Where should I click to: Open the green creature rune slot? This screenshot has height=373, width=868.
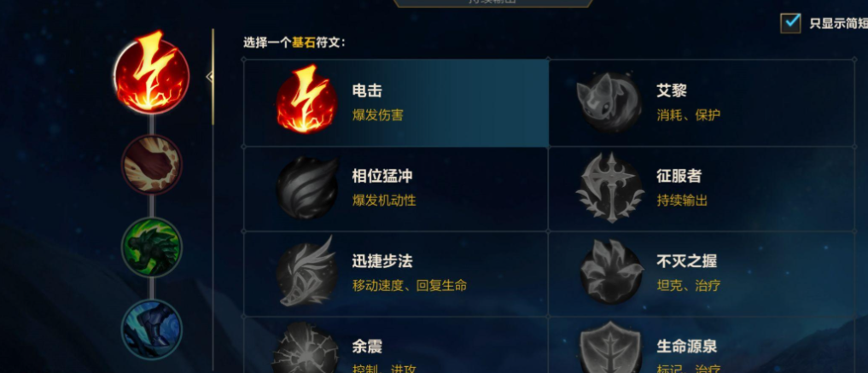151,247
